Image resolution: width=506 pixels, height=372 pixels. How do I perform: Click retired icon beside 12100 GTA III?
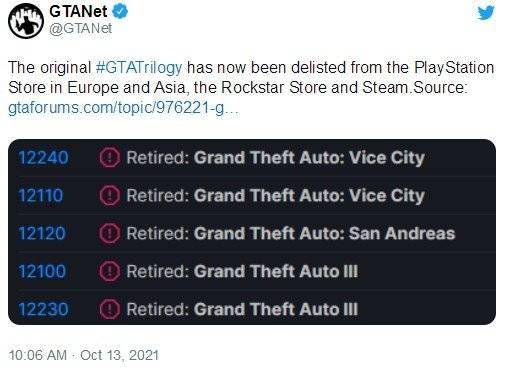(x=109, y=271)
